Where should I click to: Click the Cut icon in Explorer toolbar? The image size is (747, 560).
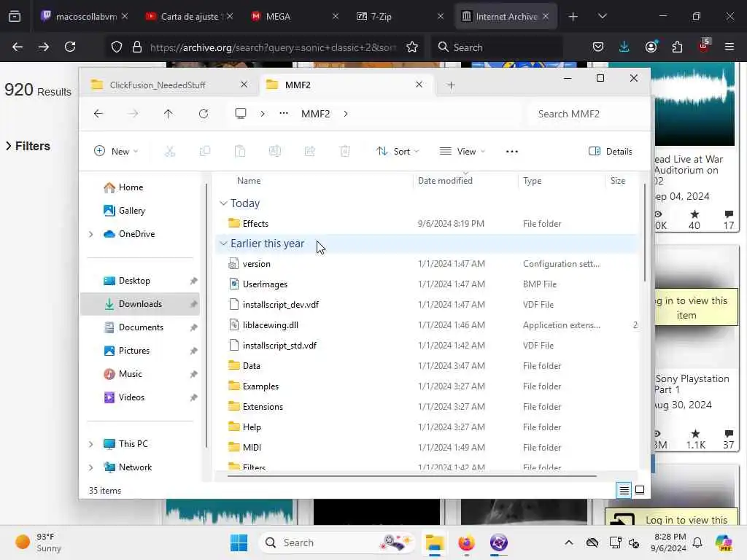(x=169, y=152)
